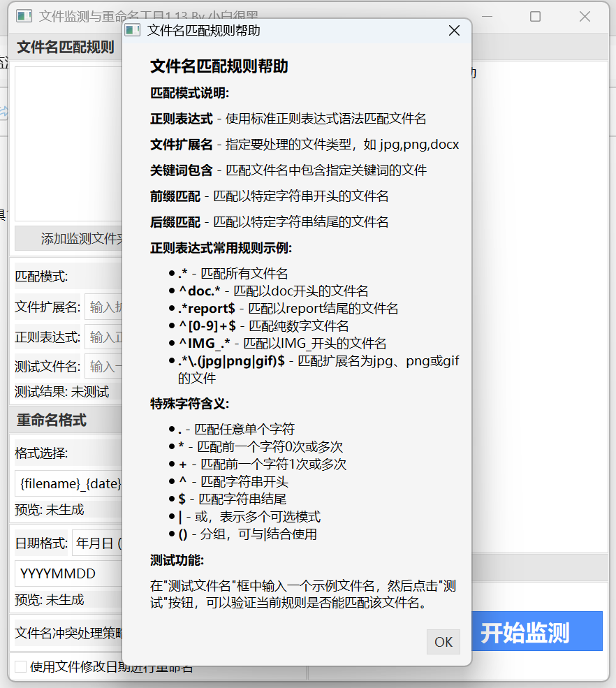
Task: Open the {filename}_{date} format dropdown
Action: pyautogui.click(x=68, y=483)
